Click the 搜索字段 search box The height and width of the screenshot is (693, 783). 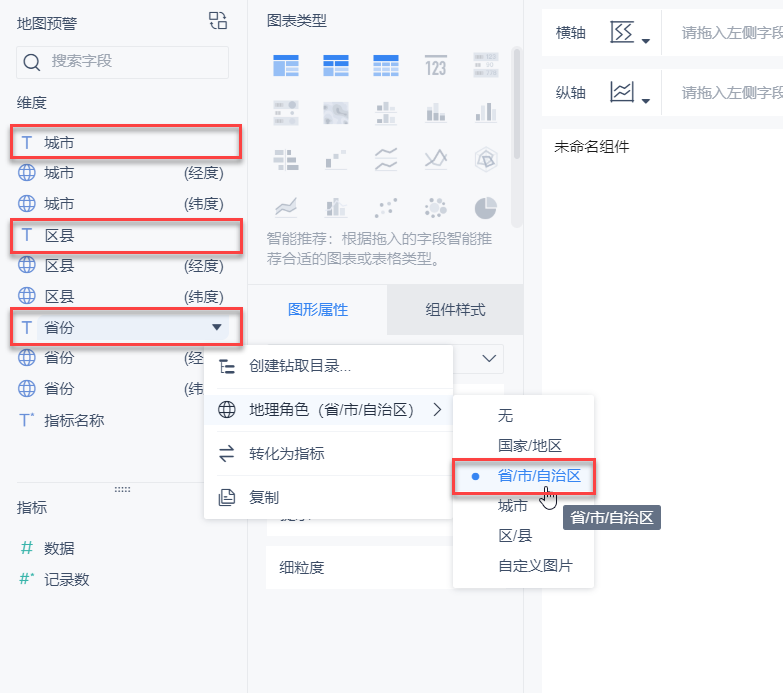(122, 61)
